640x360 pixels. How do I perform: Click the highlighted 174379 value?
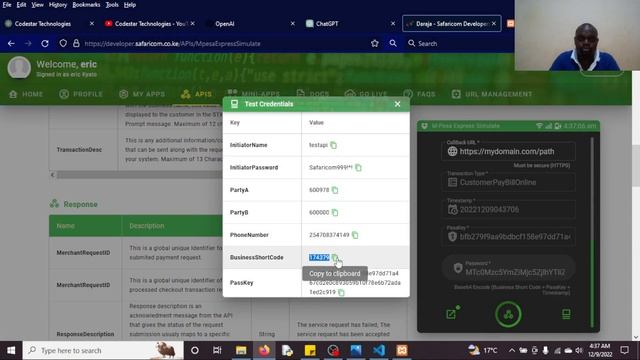coord(319,257)
